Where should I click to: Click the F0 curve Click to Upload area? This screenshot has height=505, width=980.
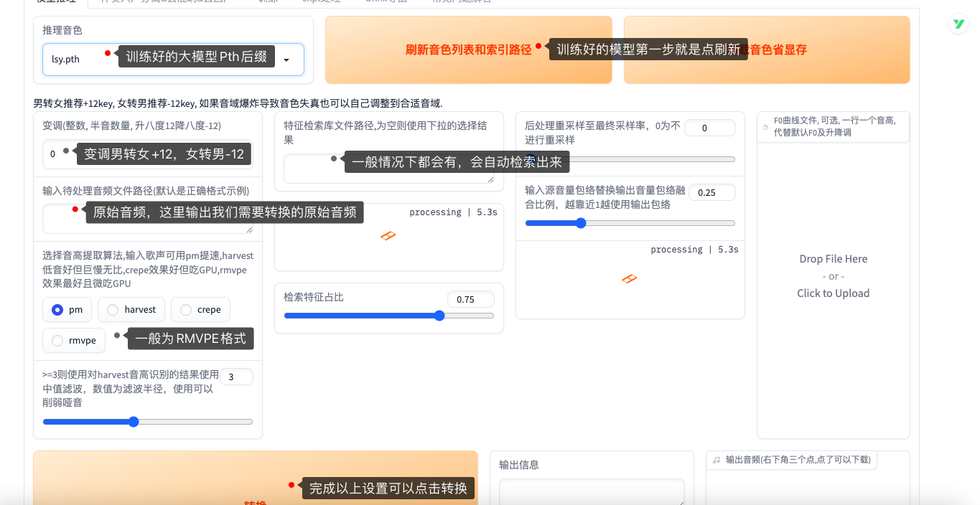pos(833,293)
